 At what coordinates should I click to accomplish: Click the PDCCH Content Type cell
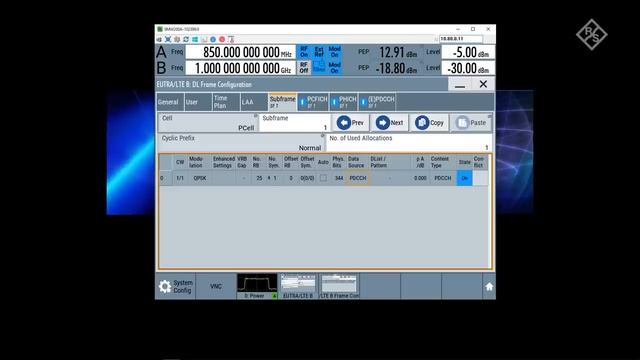(442, 178)
